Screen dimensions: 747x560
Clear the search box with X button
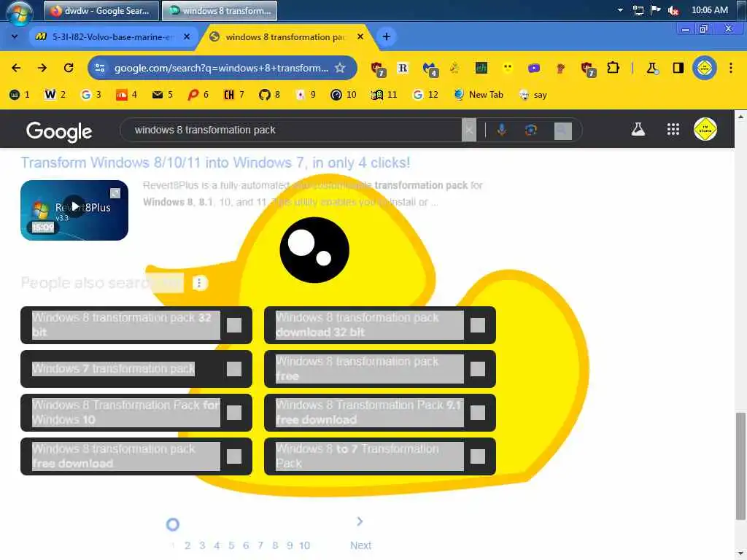pyautogui.click(x=469, y=130)
